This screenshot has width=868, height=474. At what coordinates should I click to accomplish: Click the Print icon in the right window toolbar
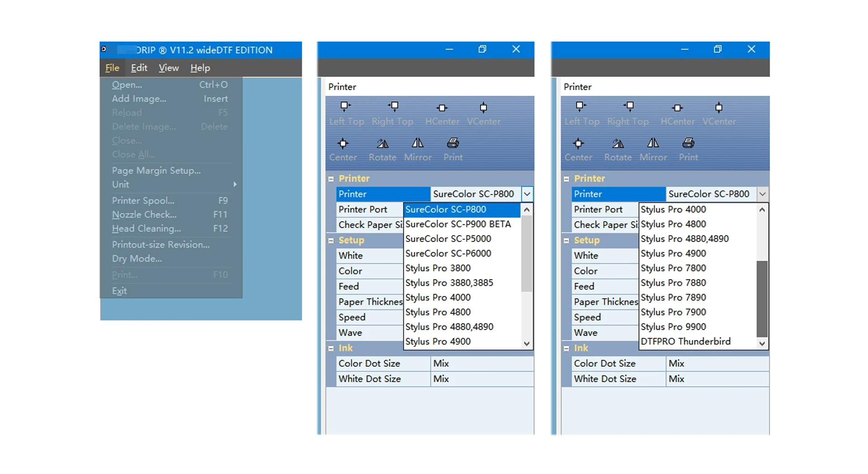pos(689,143)
